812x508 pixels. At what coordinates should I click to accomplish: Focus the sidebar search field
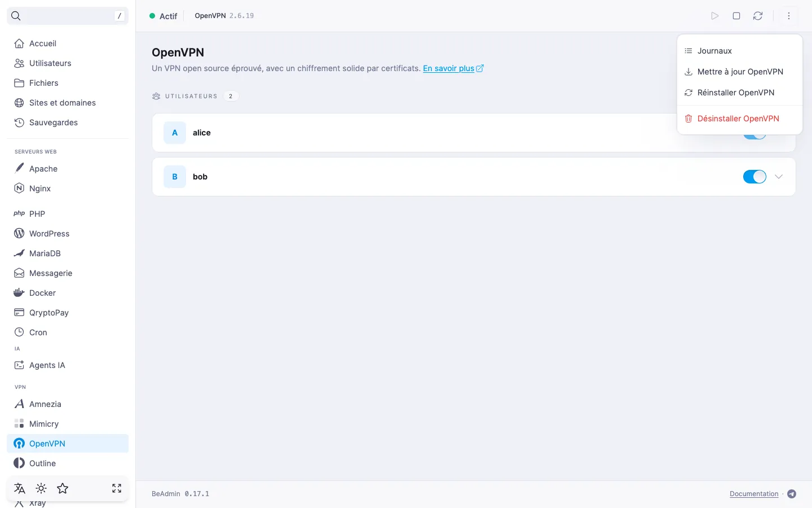click(x=68, y=16)
